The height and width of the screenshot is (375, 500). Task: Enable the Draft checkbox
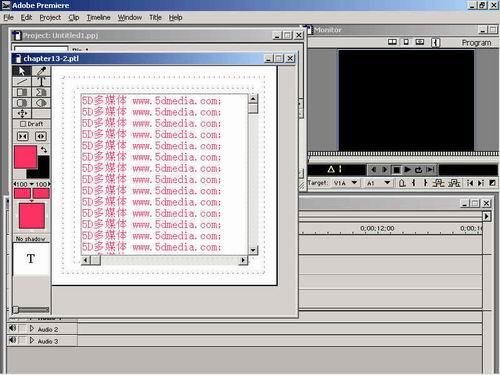[x=23, y=124]
